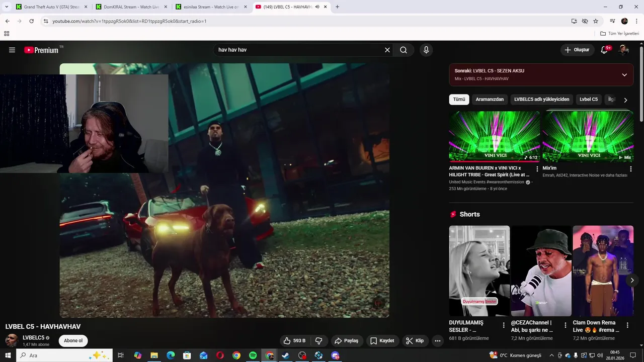Open the YouTube account avatar menu
The height and width of the screenshot is (362, 644).
(624, 50)
